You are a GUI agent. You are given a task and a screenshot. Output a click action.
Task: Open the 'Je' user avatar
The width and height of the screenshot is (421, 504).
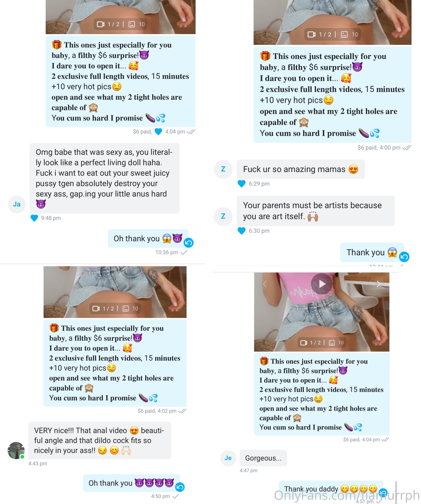click(x=228, y=458)
